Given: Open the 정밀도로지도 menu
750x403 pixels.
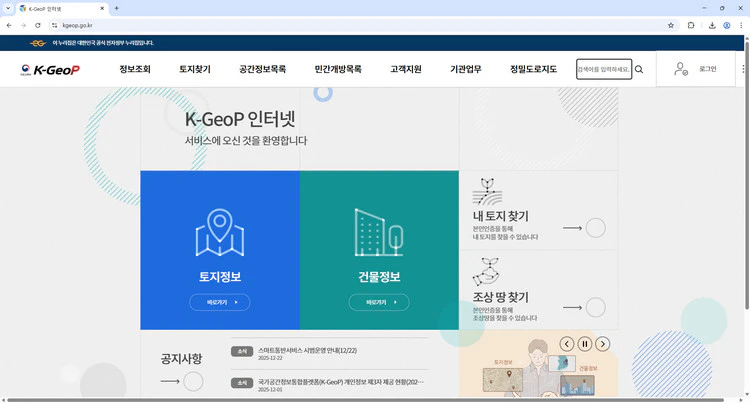Looking at the screenshot, I should (533, 69).
